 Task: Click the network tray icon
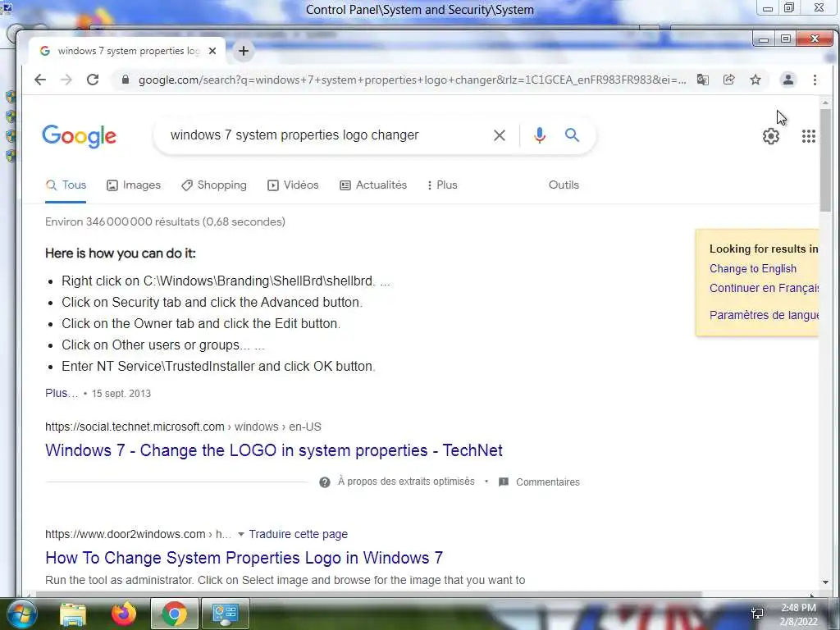coord(757,614)
